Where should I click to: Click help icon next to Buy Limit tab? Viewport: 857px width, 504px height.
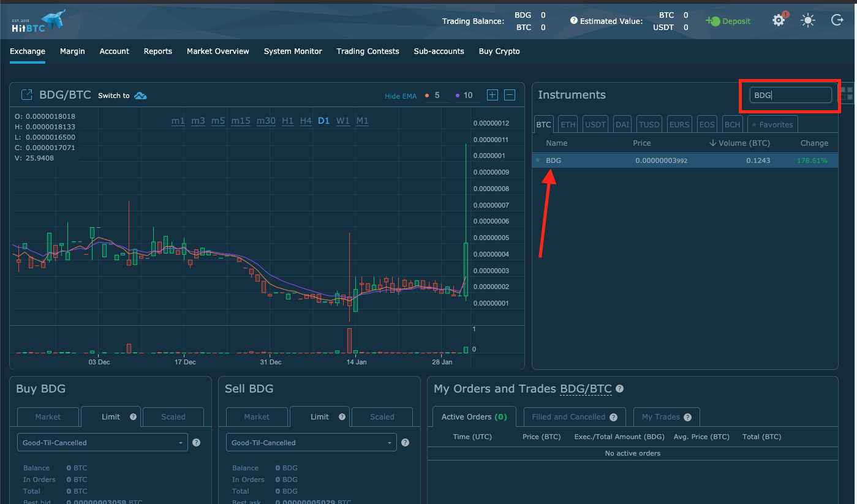pos(133,416)
